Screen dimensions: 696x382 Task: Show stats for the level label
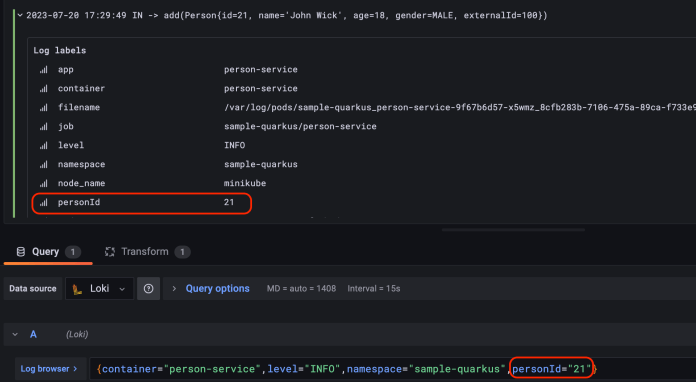[x=43, y=146]
